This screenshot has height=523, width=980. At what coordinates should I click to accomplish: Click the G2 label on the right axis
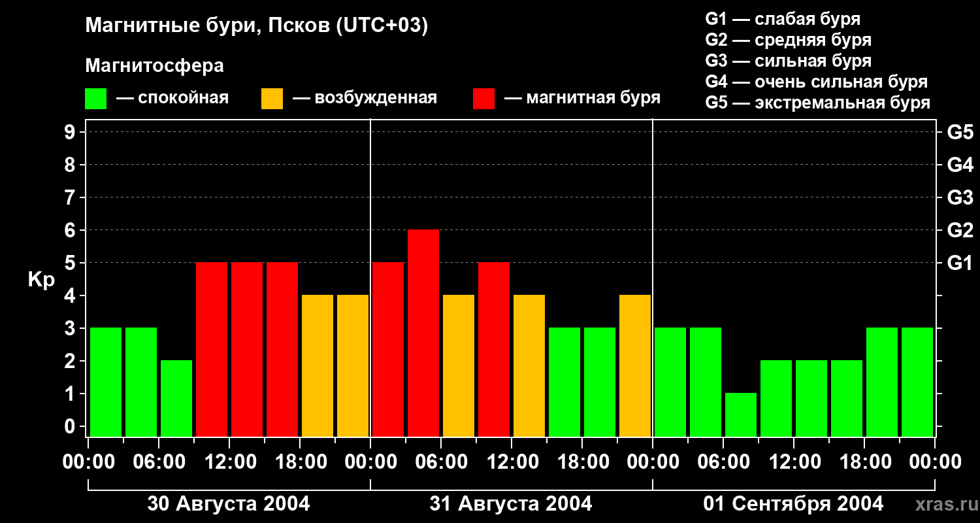[960, 230]
